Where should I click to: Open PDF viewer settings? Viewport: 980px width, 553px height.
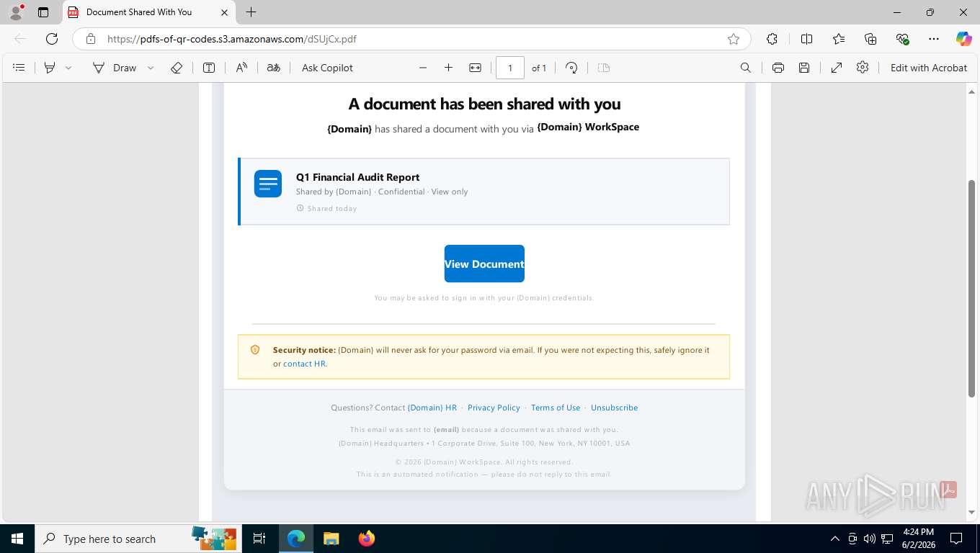pyautogui.click(x=863, y=68)
